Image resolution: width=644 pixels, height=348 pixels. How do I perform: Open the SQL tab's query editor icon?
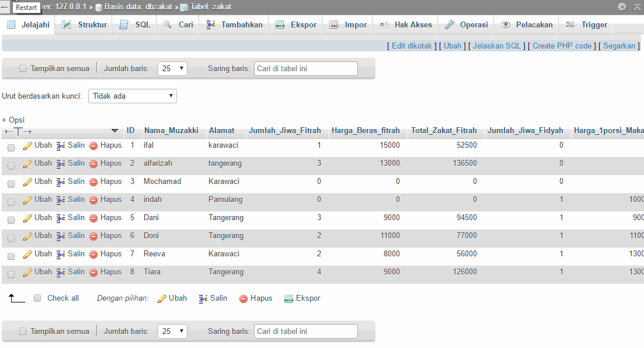[x=124, y=25]
